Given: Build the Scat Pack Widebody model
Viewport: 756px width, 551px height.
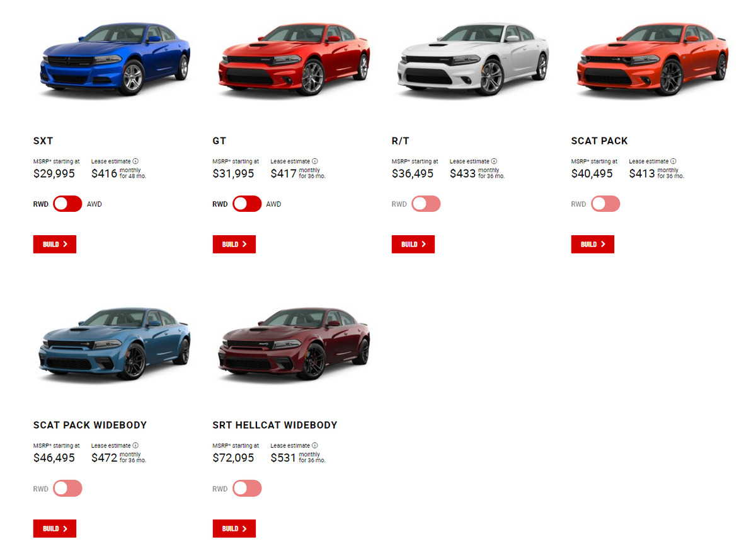Looking at the screenshot, I should (x=55, y=529).
